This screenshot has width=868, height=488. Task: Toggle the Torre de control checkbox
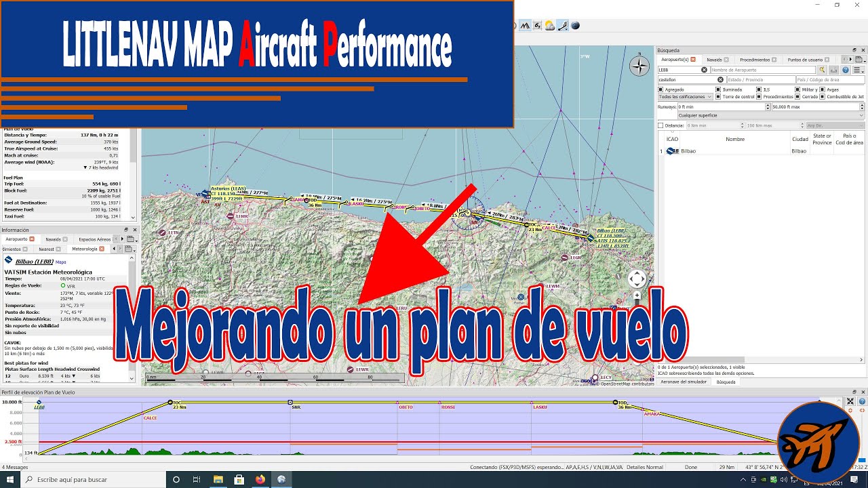pos(718,97)
